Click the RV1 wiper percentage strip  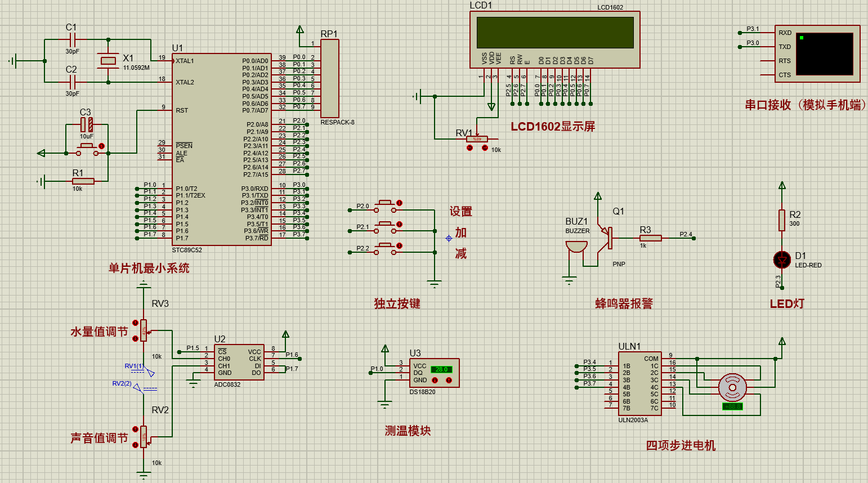477,138
